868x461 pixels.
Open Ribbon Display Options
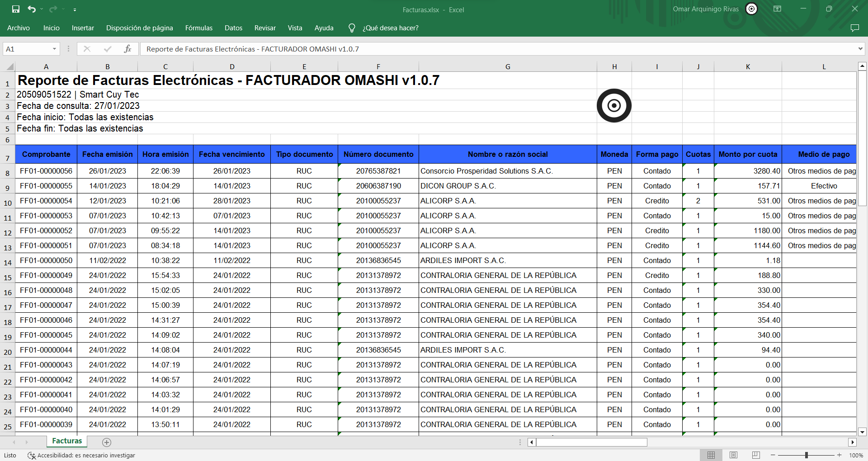777,9
